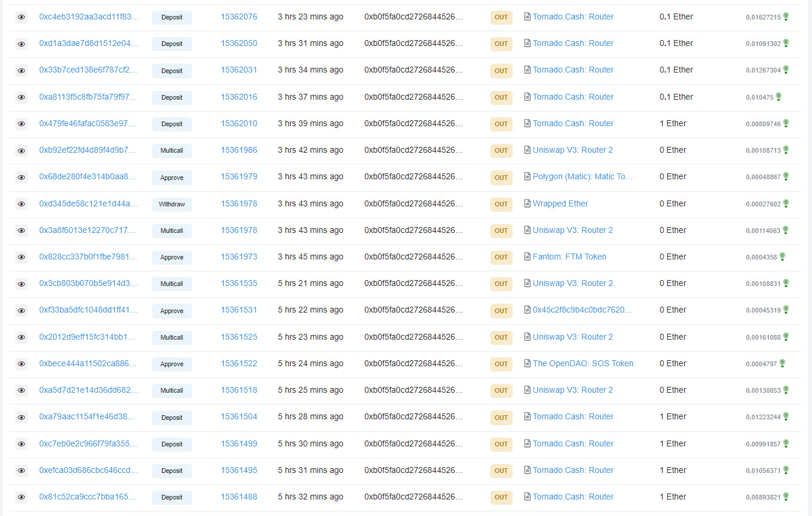This screenshot has height=516, width=812.
Task: Click the eye icon for 0x68de280f4e314b0aa8
Action: tap(21, 178)
